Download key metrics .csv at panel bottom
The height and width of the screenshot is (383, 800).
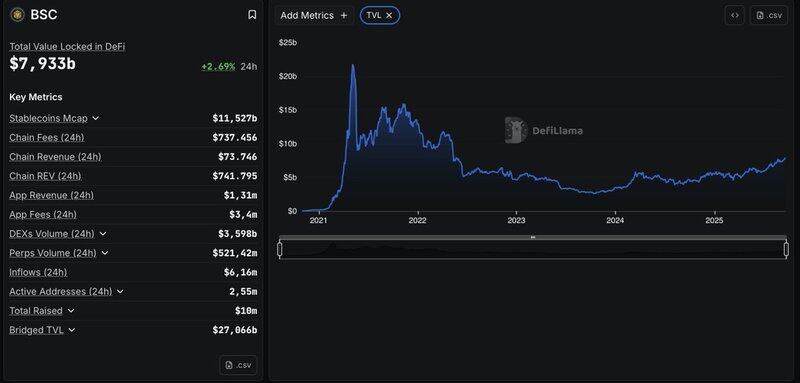pyautogui.click(x=238, y=365)
